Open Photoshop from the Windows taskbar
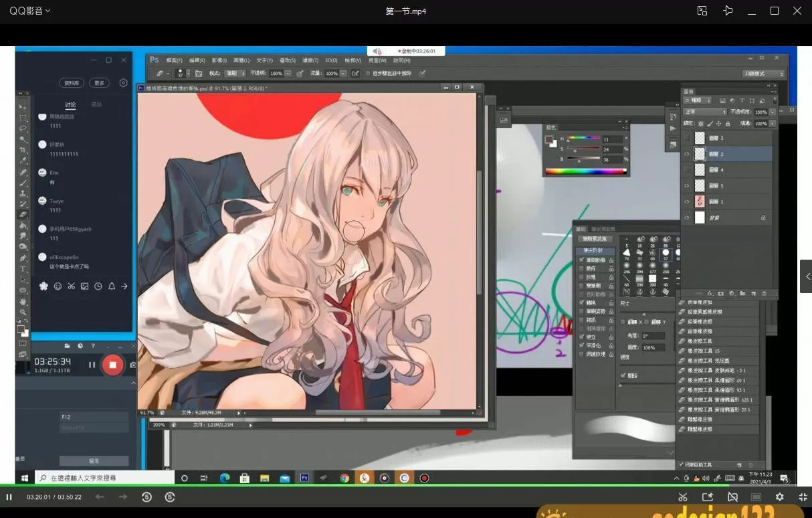 pyautogui.click(x=304, y=478)
